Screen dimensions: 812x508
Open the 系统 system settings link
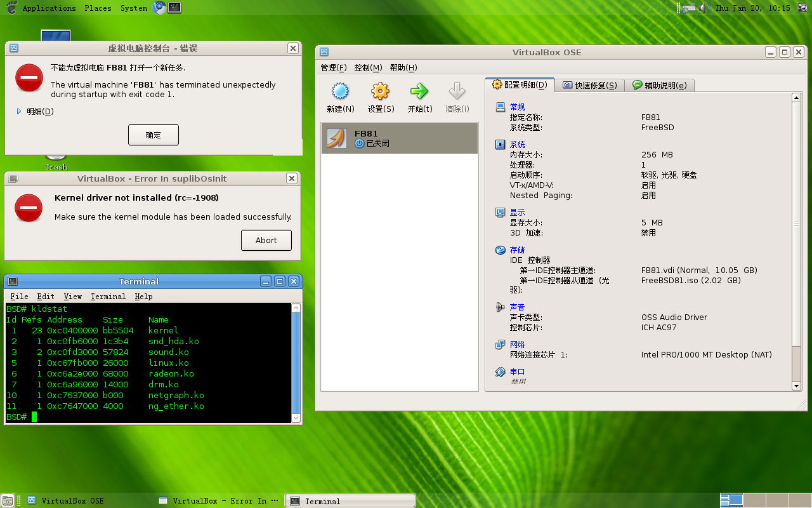coord(518,145)
